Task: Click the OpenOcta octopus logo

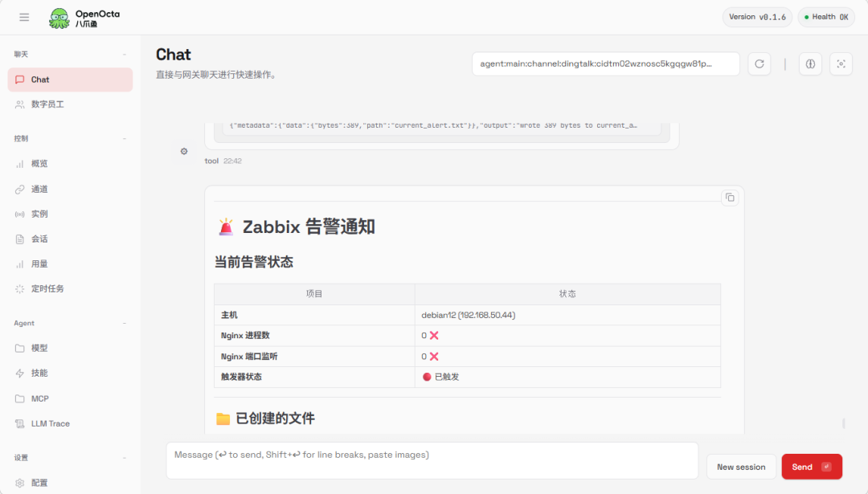Action: pos(59,18)
